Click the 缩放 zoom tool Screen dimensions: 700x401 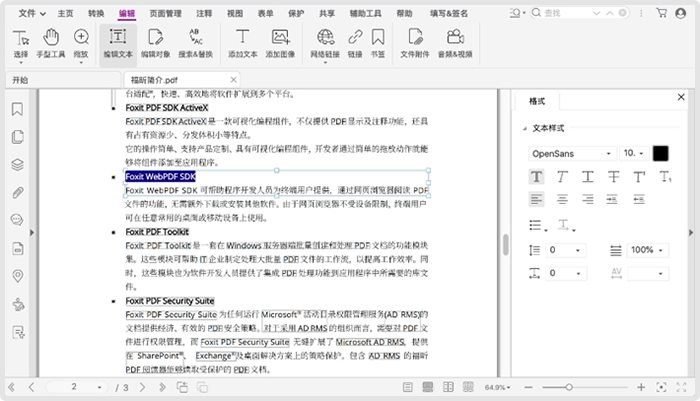click(x=81, y=44)
